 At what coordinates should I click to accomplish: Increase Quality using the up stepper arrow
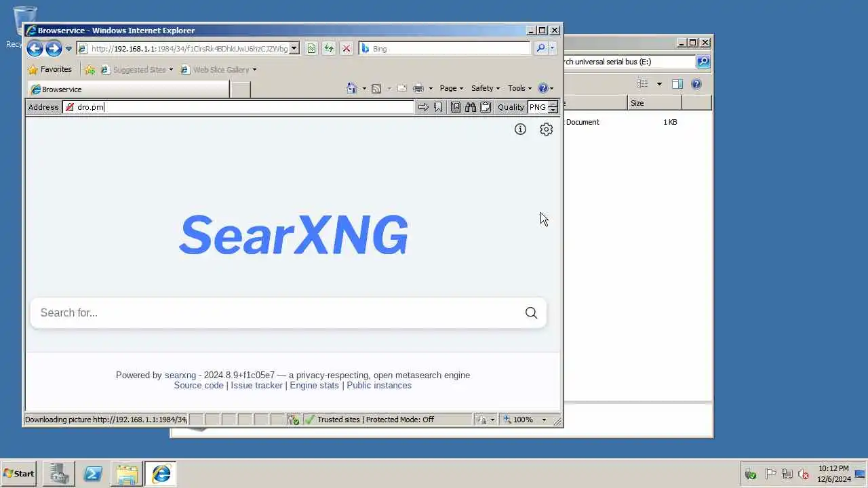[553, 104]
